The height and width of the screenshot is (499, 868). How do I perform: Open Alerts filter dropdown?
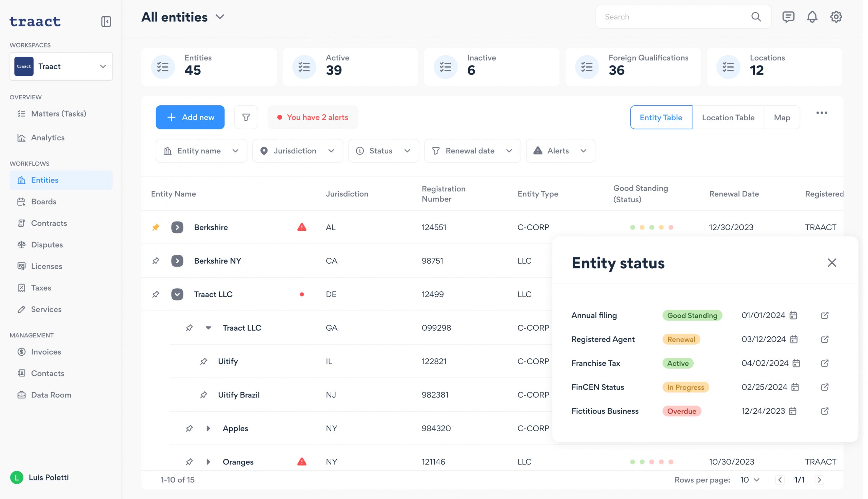[560, 151]
